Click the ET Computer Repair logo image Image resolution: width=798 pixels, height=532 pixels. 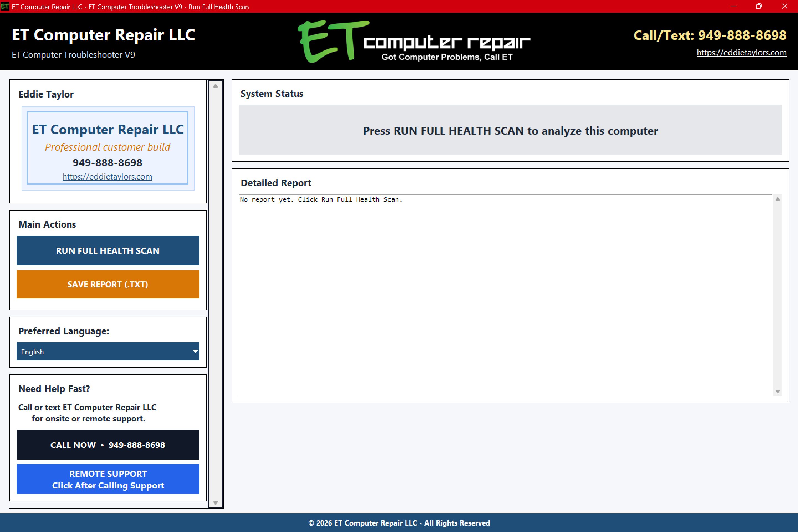point(414,41)
